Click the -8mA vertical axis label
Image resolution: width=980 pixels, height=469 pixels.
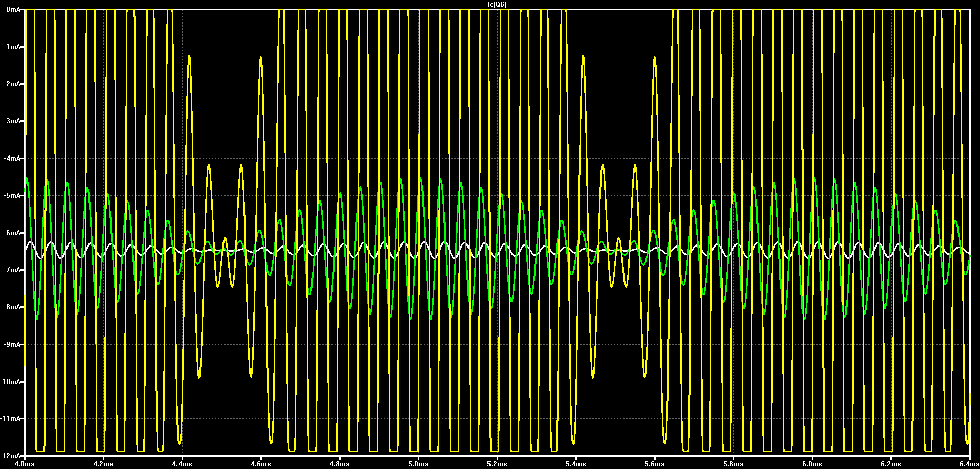coord(12,307)
